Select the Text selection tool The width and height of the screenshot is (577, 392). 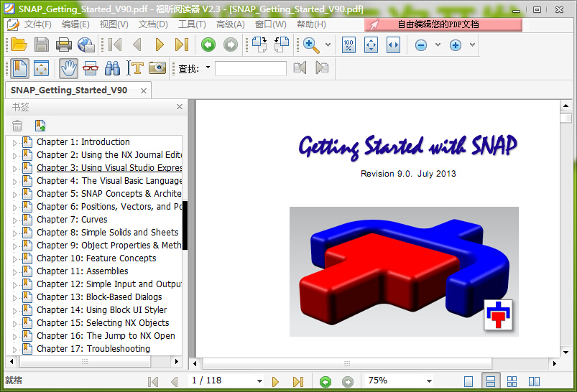click(135, 68)
